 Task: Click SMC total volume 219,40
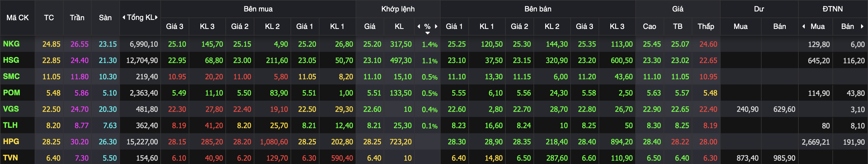(147, 77)
